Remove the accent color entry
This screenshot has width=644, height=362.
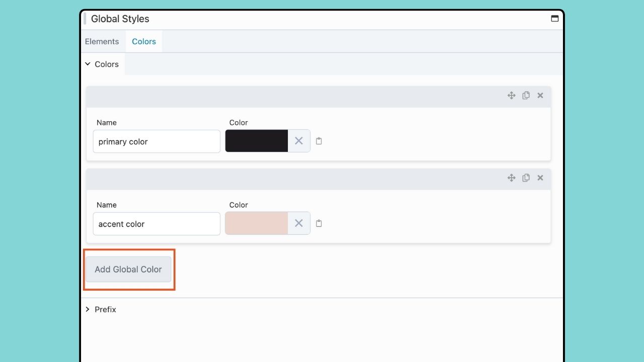(x=540, y=178)
